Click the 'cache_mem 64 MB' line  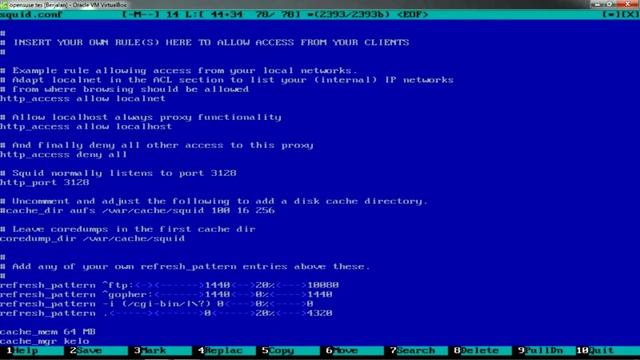coord(48,331)
